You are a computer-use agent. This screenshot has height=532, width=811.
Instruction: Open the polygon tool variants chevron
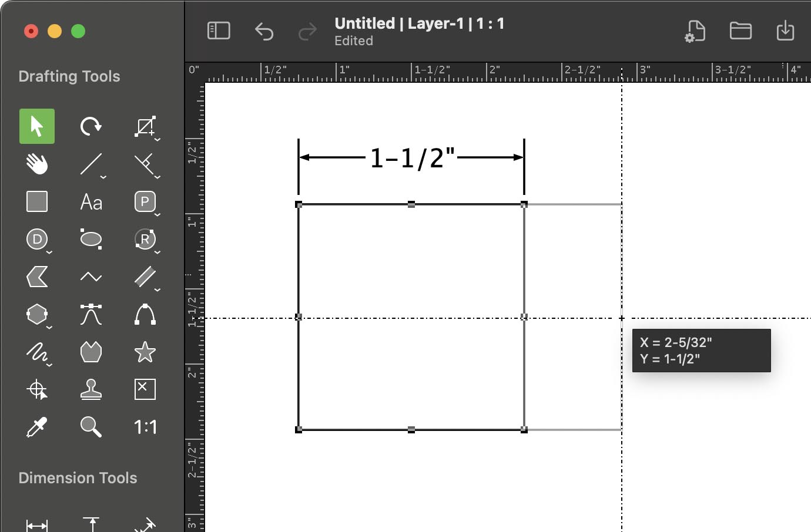(x=49, y=327)
